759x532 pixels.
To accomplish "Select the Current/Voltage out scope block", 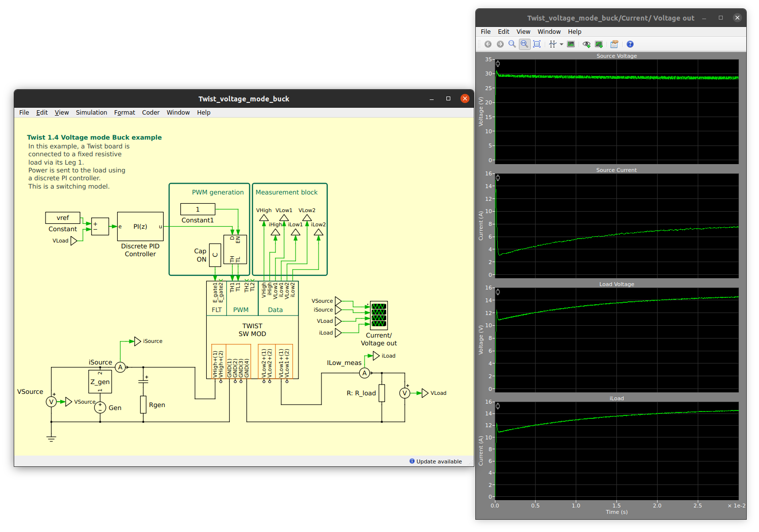I will [379, 315].
